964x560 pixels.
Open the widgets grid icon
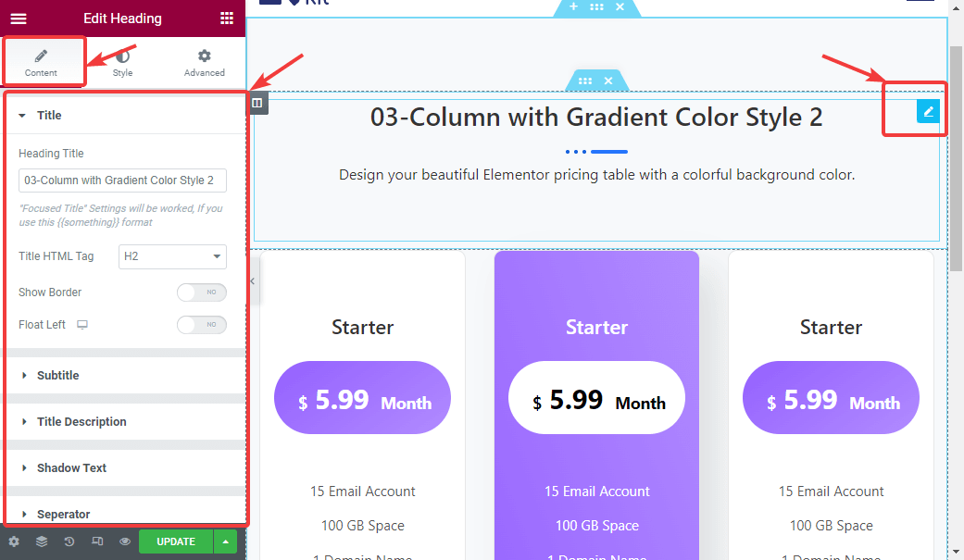click(227, 19)
